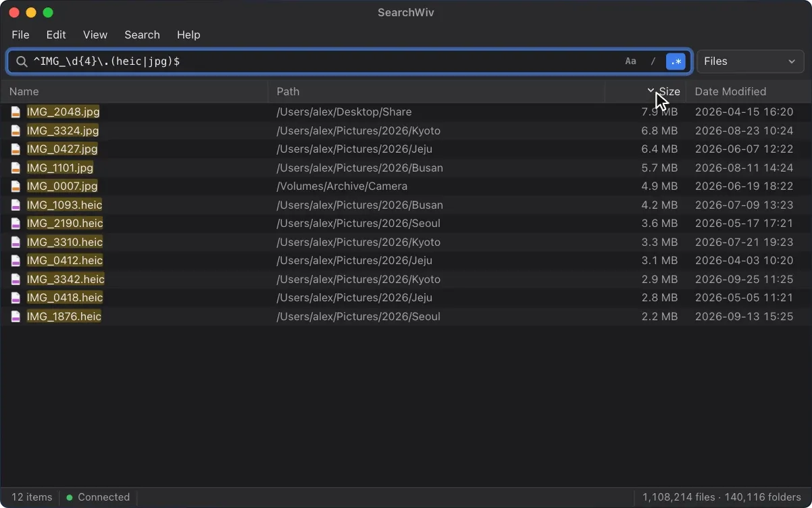Sort by Date Modified column header

[x=748, y=91]
